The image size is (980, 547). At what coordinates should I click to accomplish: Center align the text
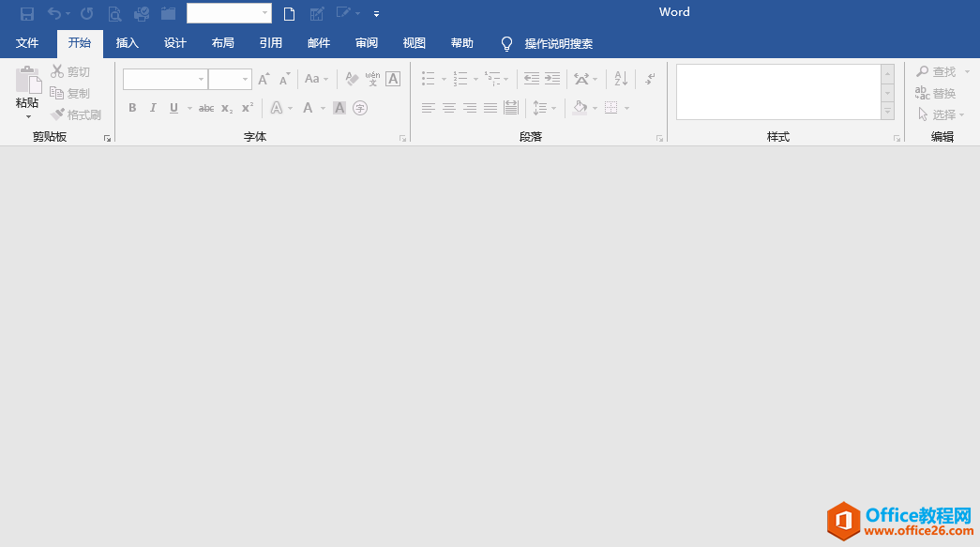(449, 108)
